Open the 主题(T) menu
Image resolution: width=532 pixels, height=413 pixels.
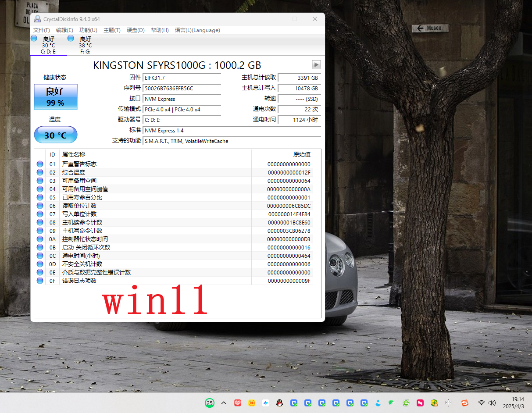pyautogui.click(x=112, y=30)
